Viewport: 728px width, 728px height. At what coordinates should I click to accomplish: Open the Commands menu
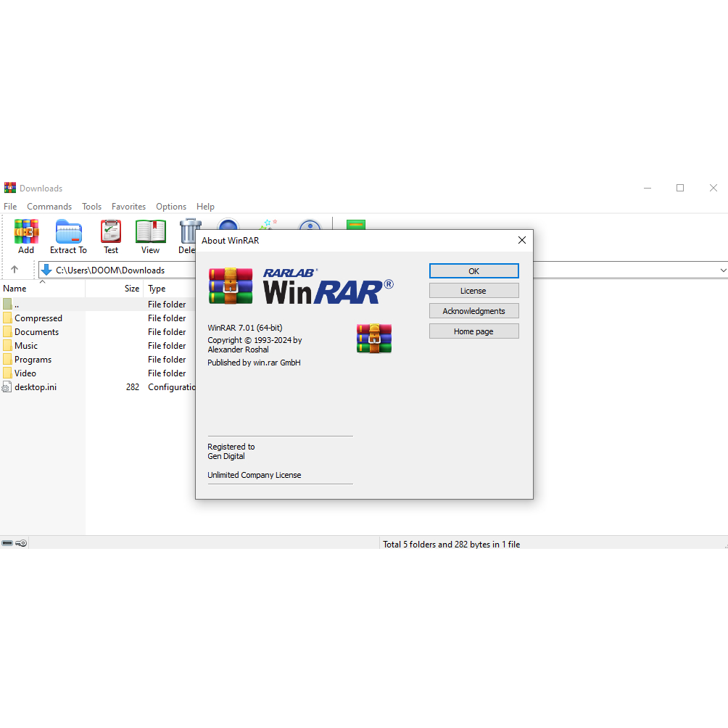[x=49, y=207]
